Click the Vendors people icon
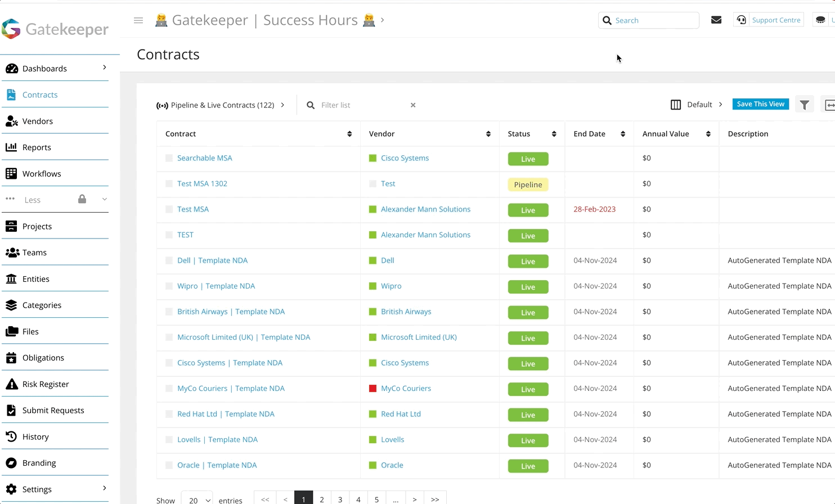This screenshot has height=504, width=835. click(x=12, y=121)
